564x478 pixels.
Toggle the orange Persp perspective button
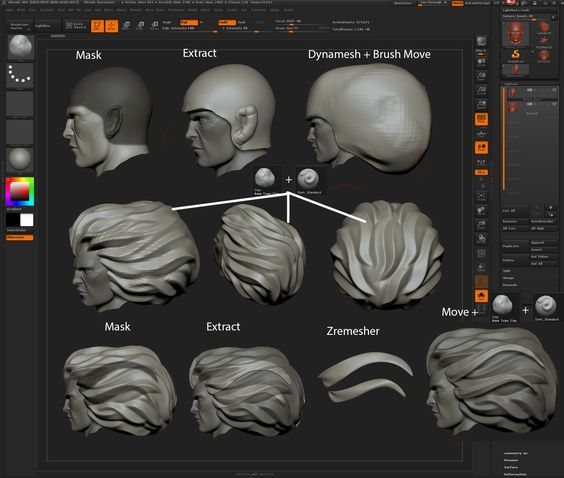point(481,119)
